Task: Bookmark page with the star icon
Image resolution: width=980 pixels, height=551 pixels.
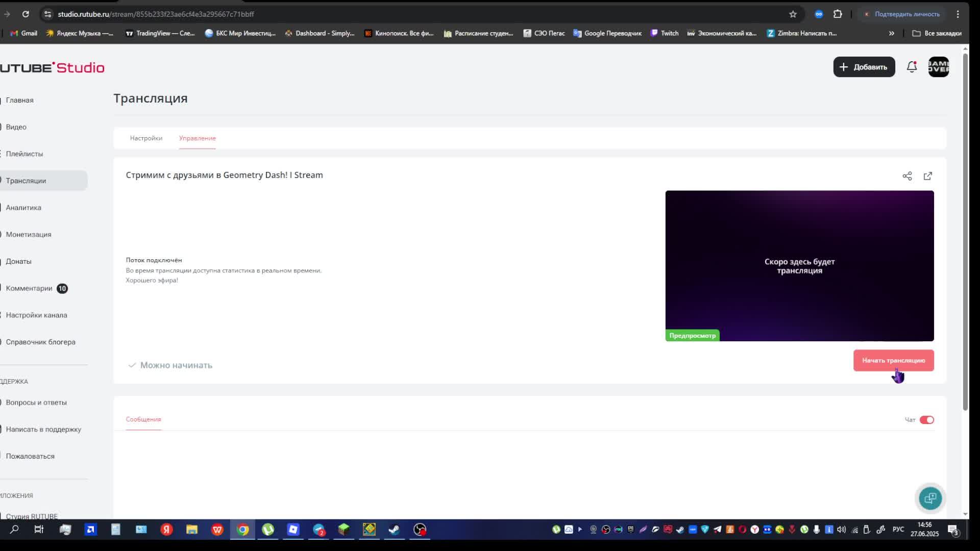Action: [x=793, y=14]
